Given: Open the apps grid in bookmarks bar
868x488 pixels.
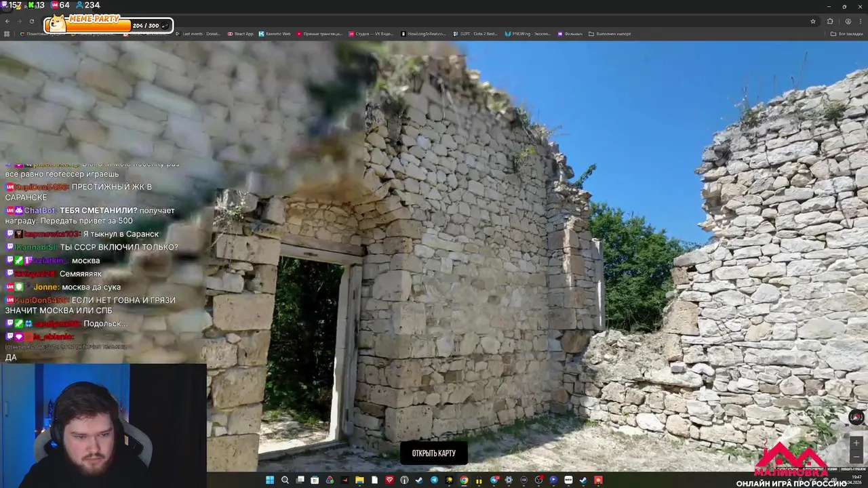Looking at the screenshot, I should [7, 34].
